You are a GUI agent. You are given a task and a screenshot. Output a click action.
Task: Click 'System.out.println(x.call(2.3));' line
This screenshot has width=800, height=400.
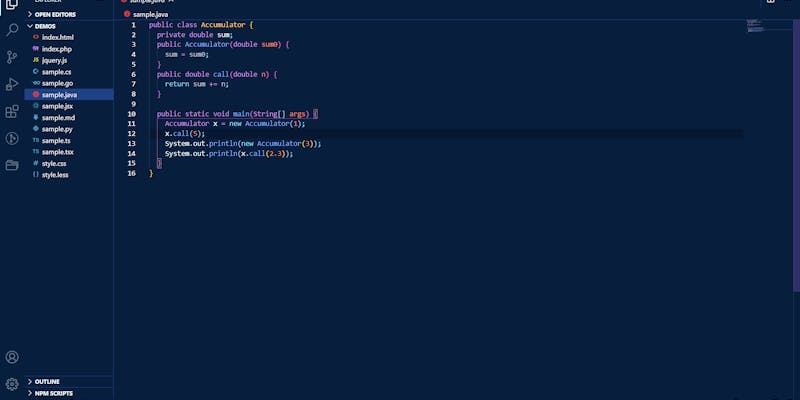[x=229, y=154]
